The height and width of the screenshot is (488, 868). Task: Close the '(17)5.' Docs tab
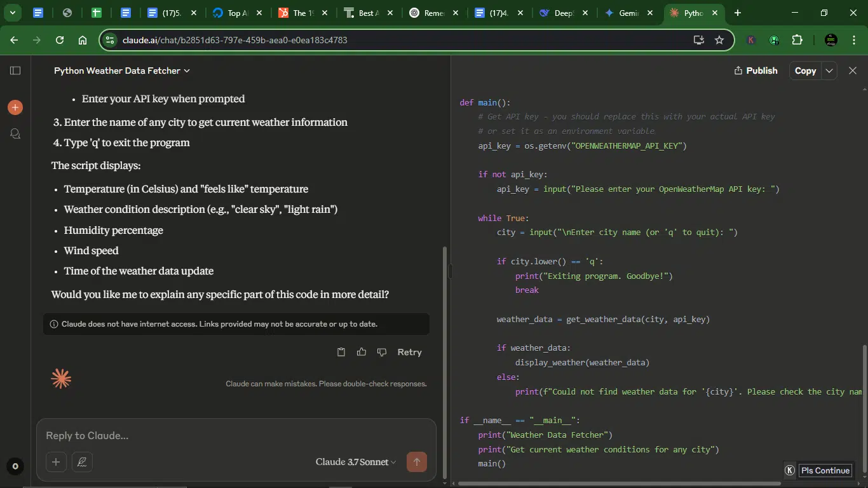[x=193, y=13]
